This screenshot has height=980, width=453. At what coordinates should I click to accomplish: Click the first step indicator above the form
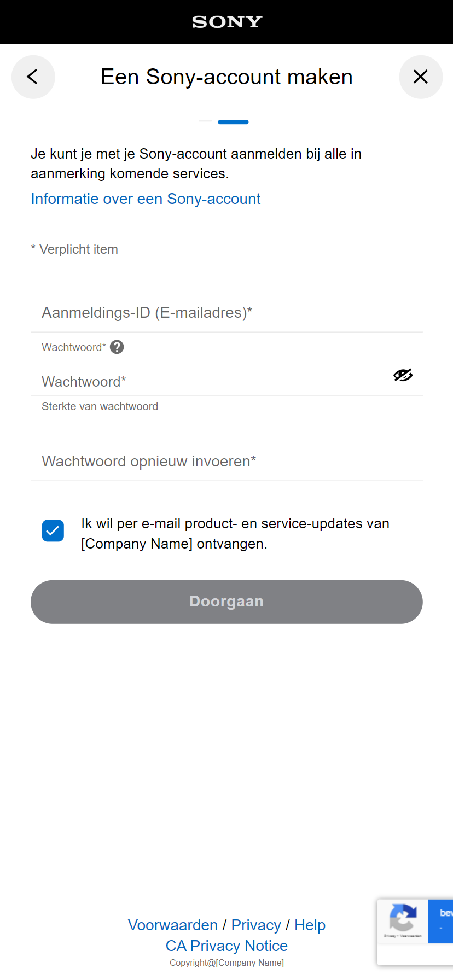click(205, 122)
